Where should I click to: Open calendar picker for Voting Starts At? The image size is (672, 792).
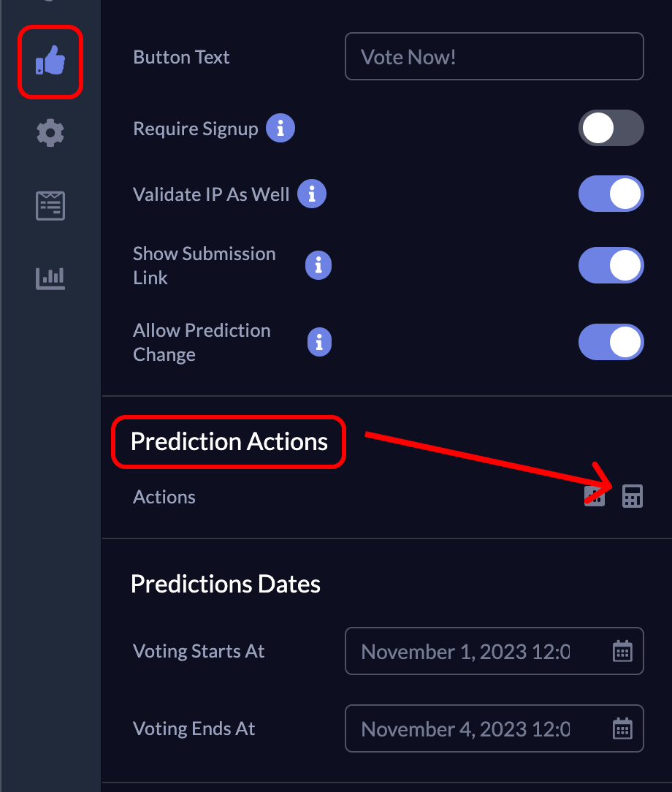[622, 651]
